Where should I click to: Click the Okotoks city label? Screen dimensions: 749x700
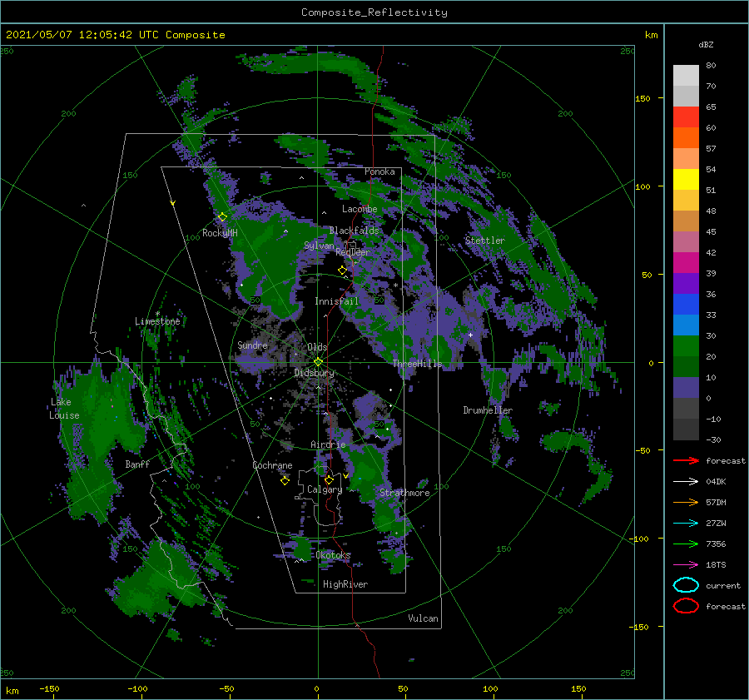(x=333, y=555)
